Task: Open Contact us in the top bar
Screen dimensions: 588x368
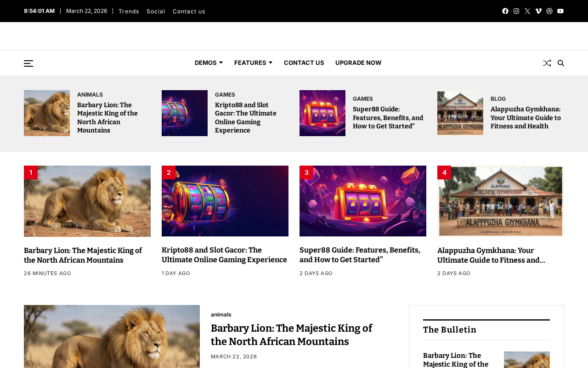Action: click(x=189, y=11)
